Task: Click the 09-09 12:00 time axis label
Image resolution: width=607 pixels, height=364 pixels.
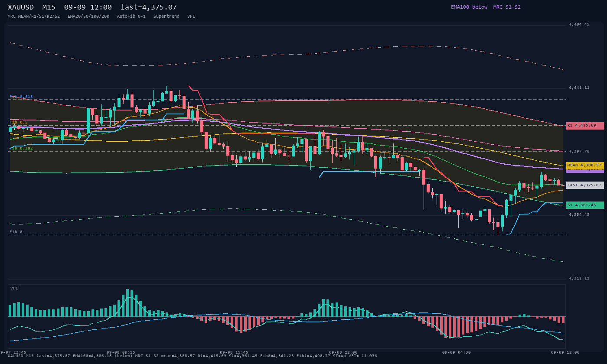Action: (565, 352)
